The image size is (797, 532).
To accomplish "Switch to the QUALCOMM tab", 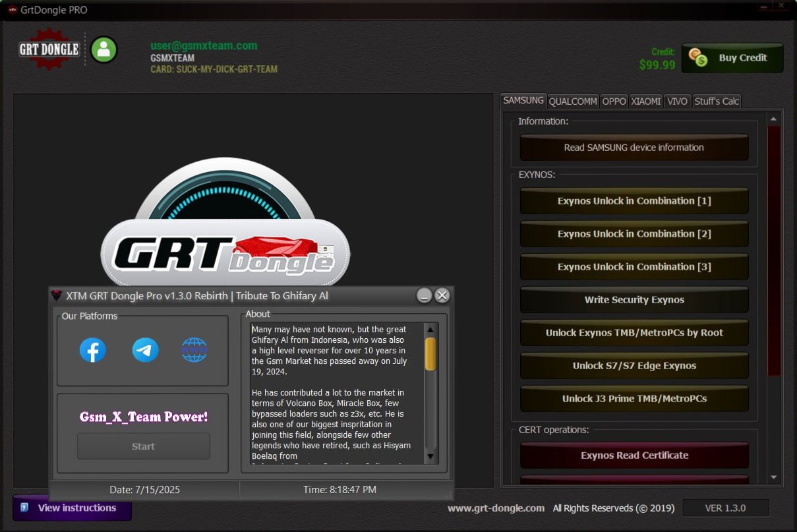I will 573,102.
